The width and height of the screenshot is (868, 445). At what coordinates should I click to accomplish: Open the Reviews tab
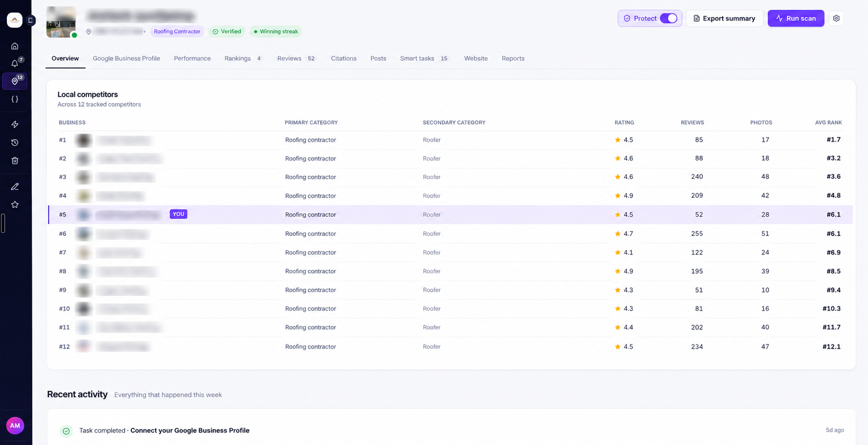tap(296, 58)
